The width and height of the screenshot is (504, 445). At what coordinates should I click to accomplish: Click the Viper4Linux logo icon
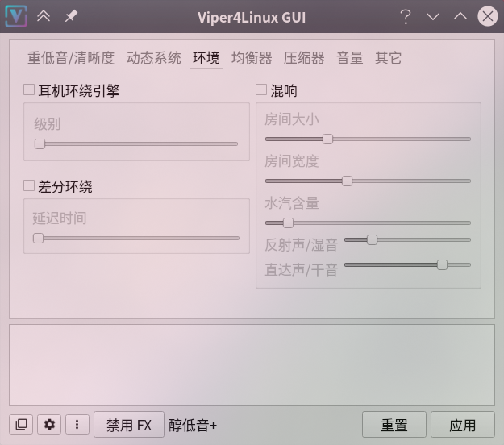[x=16, y=16]
